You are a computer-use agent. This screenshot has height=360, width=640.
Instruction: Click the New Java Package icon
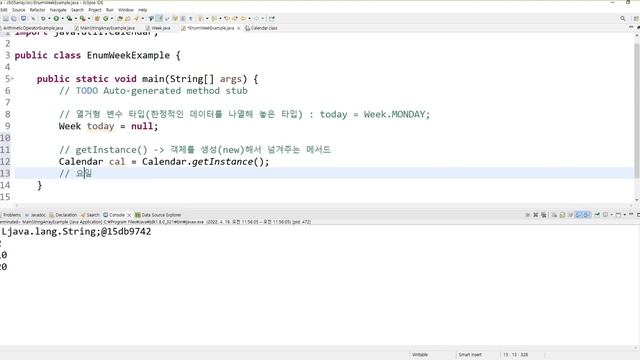(x=97, y=18)
